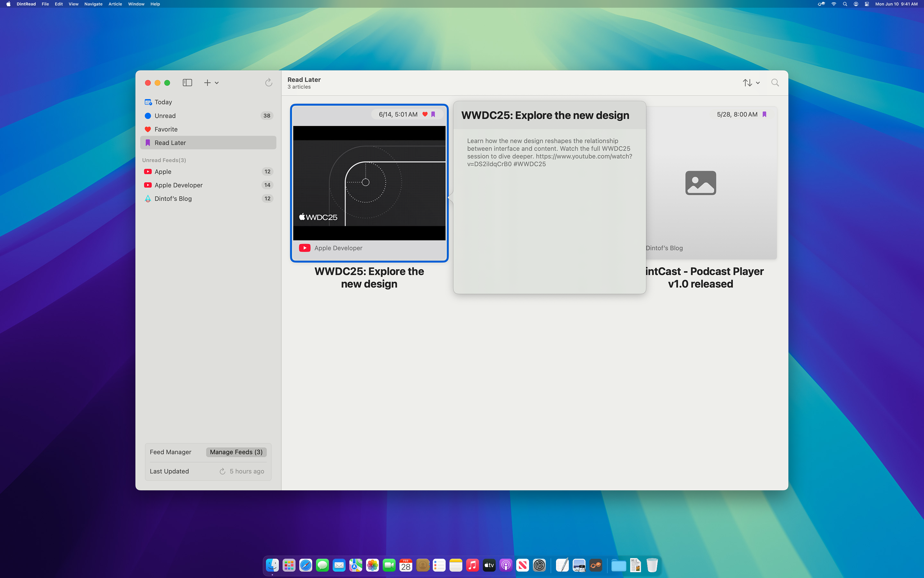Image resolution: width=924 pixels, height=578 pixels.
Task: Open the Edit menu
Action: point(58,4)
